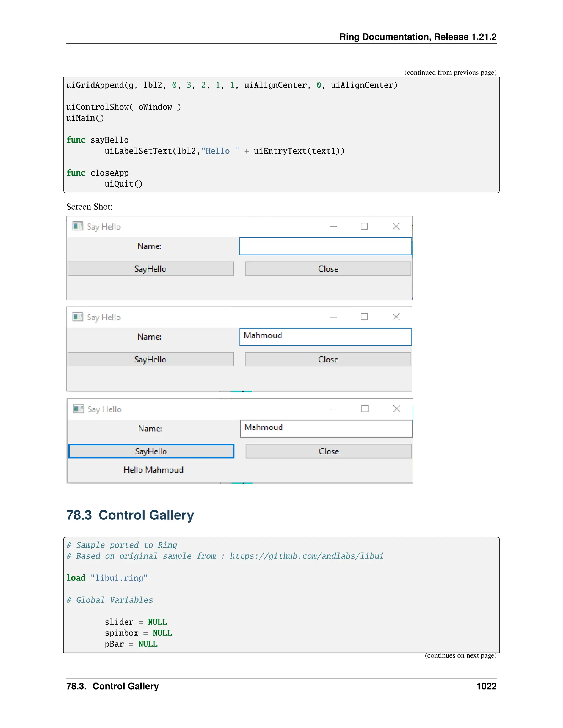Close the first Say Hello window via X
This screenshot has width=563, height=728.
point(396,226)
